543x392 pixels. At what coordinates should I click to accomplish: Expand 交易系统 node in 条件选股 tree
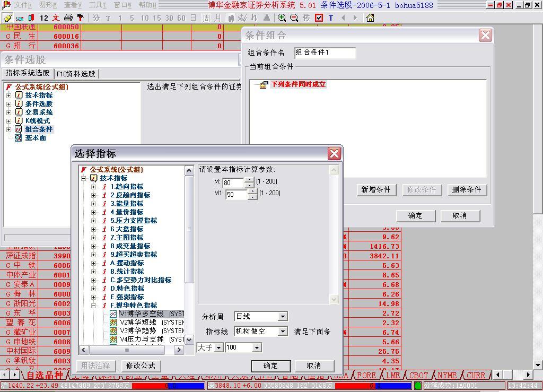pos(8,112)
